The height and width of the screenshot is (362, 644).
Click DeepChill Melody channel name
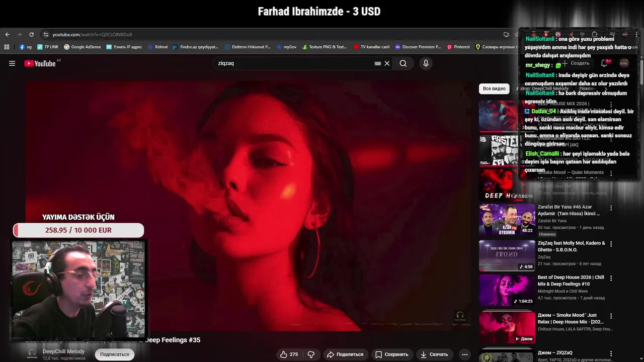pos(63,351)
